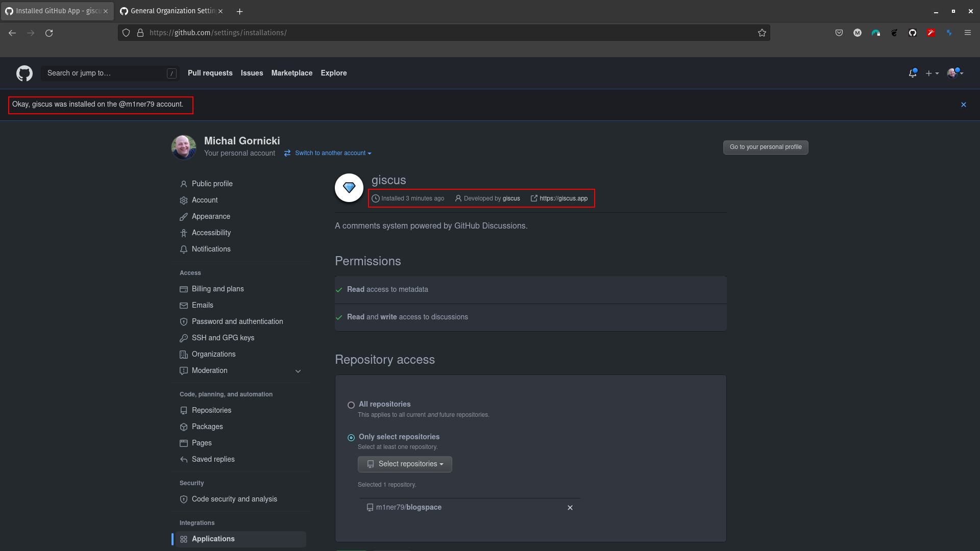
Task: Open Marketplace in header
Action: pyautogui.click(x=292, y=73)
